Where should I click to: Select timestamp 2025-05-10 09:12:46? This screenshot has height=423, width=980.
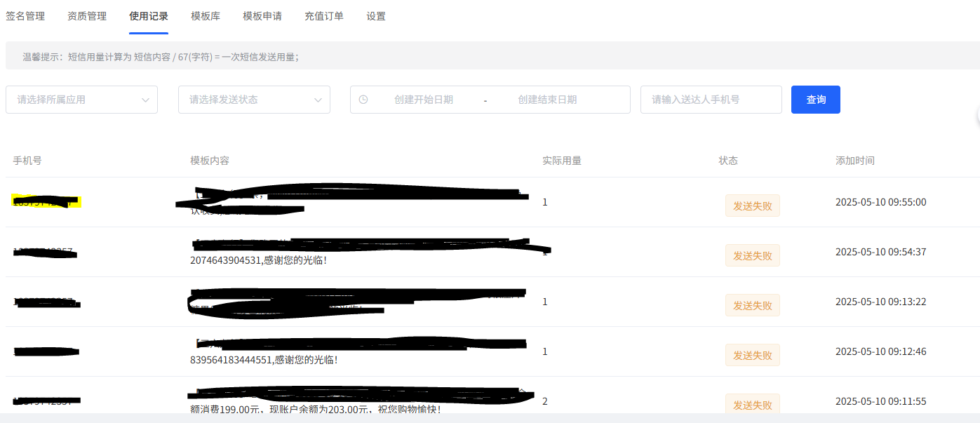pos(881,351)
